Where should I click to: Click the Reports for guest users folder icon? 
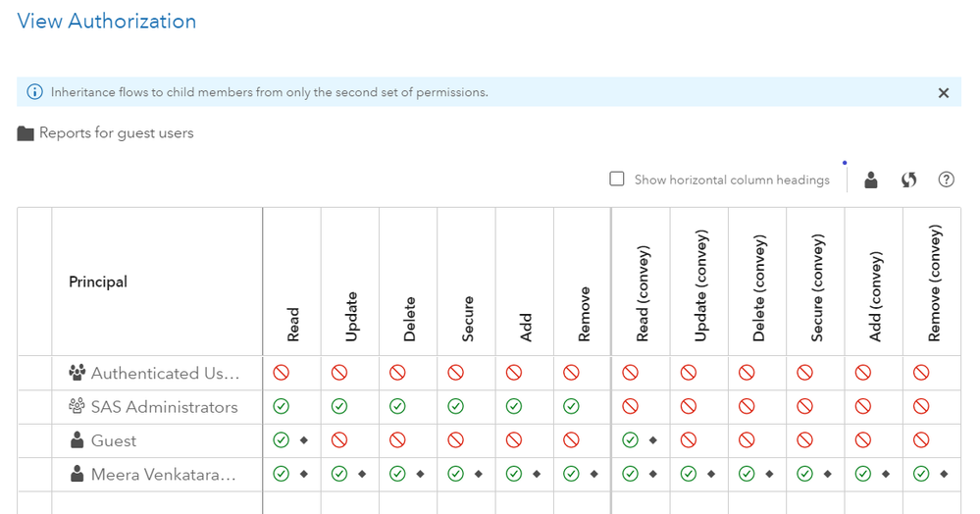coord(26,133)
